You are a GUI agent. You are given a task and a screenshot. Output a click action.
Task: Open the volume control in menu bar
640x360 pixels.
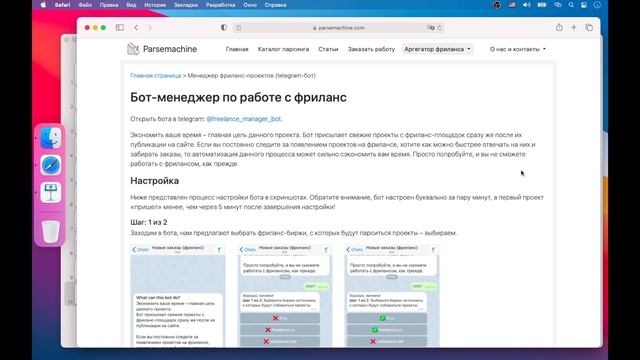[527, 5]
